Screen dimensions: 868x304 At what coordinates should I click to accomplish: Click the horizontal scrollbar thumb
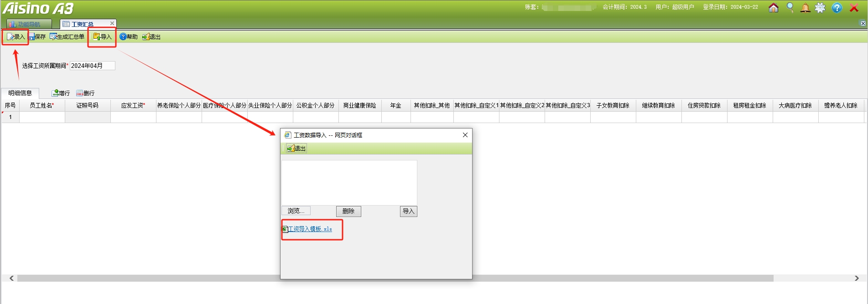point(395,278)
